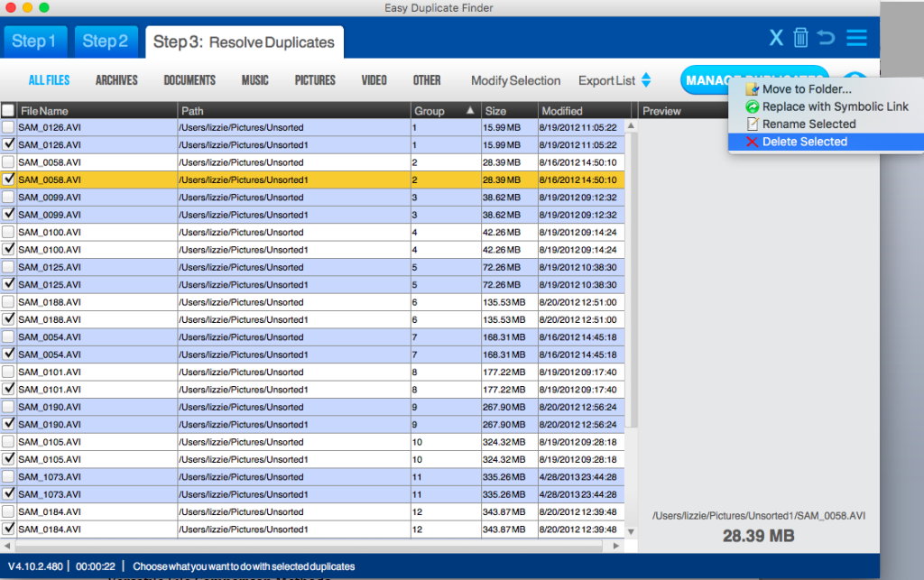Click the trash can icon in header
Viewport: 924px width, 580px height.
coord(800,38)
